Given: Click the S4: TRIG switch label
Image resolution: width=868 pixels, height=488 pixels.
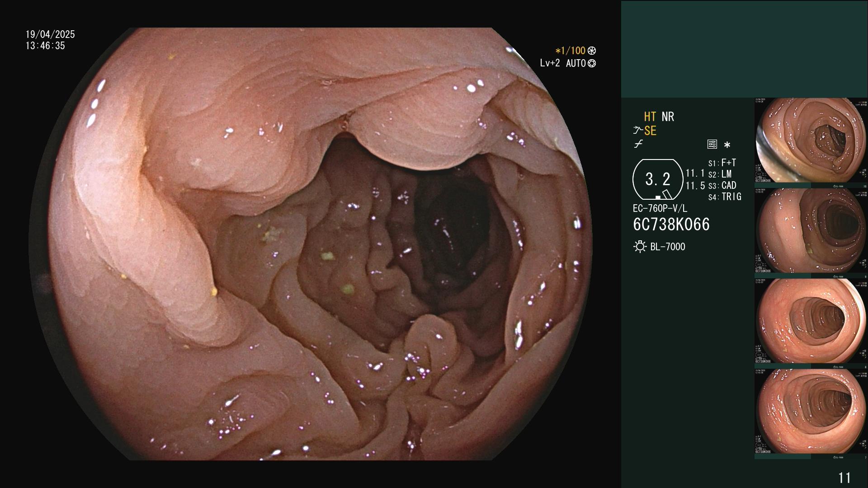Looking at the screenshot, I should click(725, 197).
